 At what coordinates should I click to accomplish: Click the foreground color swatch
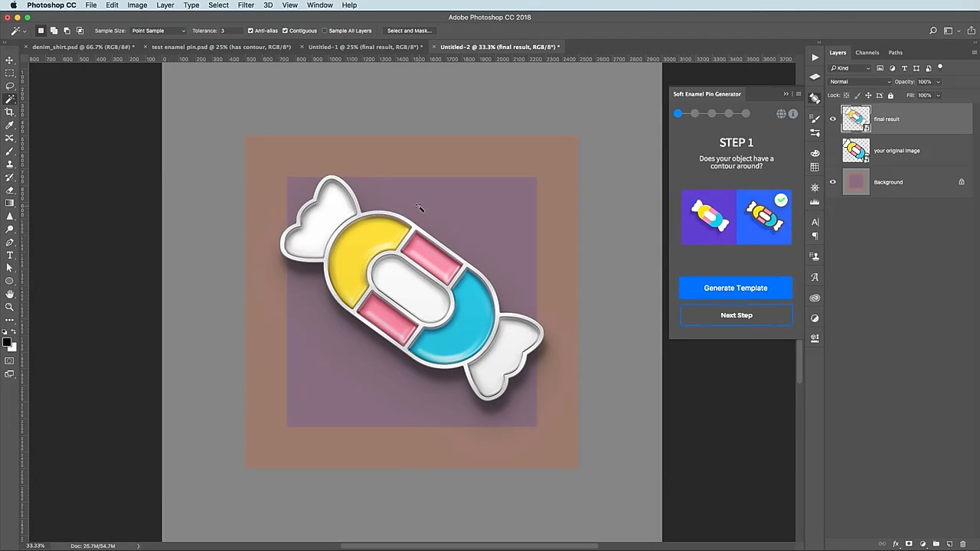pos(6,342)
